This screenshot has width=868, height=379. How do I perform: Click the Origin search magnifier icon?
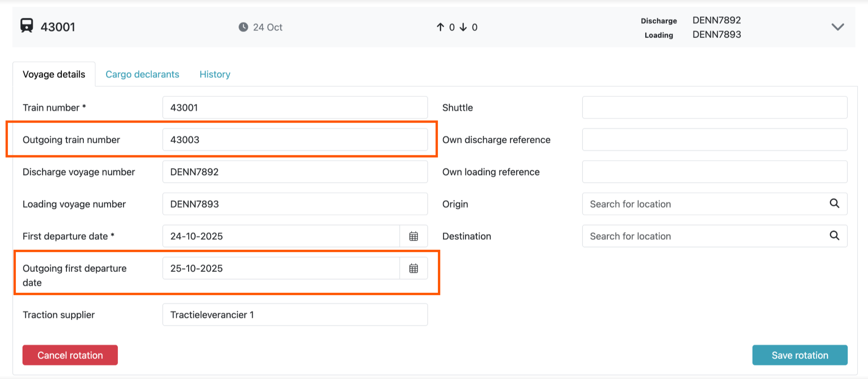834,204
